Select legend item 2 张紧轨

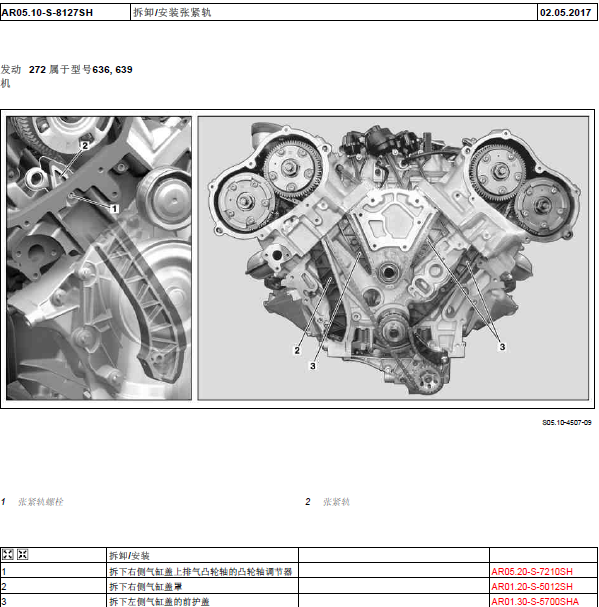pyautogui.click(x=327, y=502)
